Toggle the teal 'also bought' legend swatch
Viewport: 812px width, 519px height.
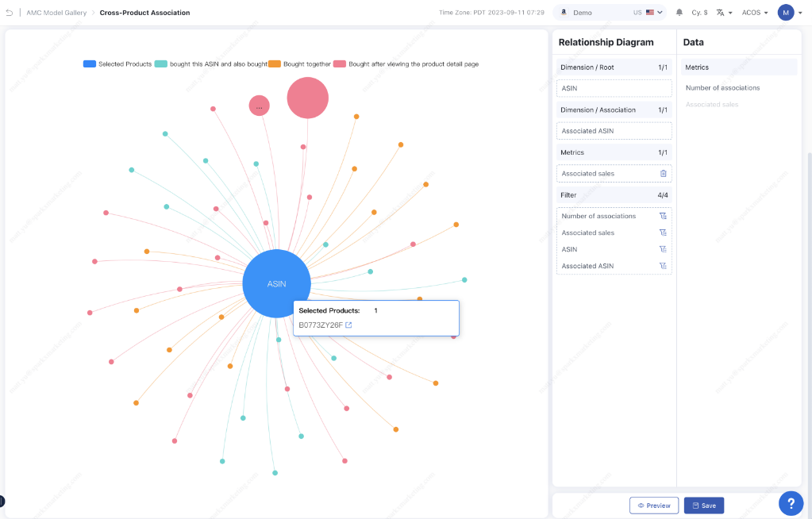[160, 63]
